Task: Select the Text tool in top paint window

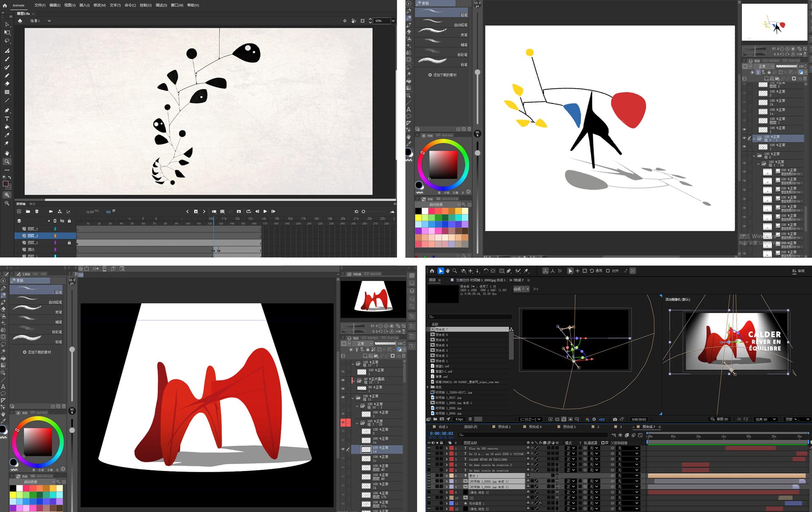Action: coord(409,109)
